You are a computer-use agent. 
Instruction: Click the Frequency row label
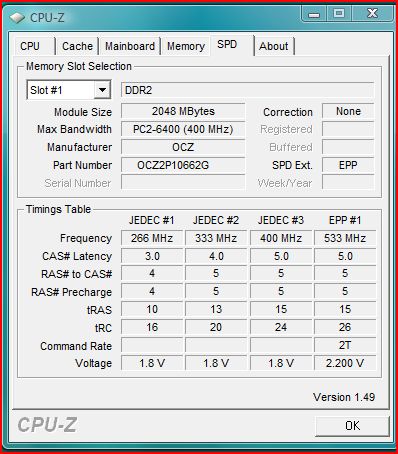point(86,238)
